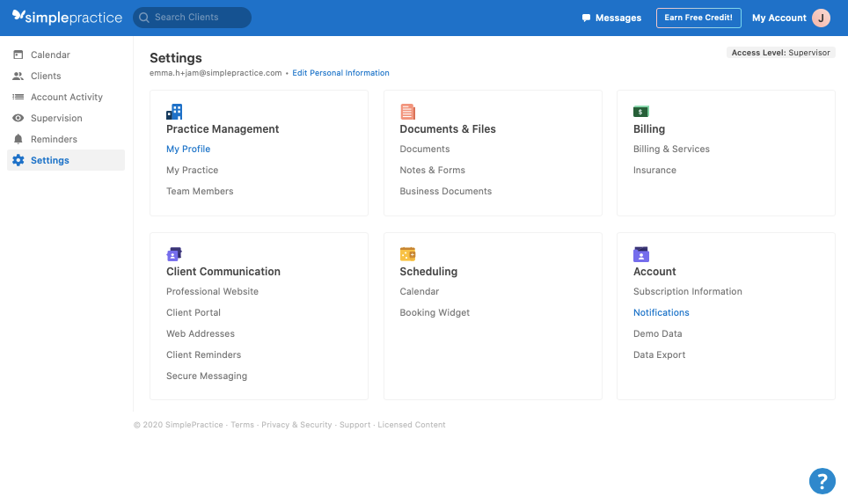Click the emma.h+jam@simplepractice.com email text
Viewport: 848px width, 504px height.
pos(216,73)
